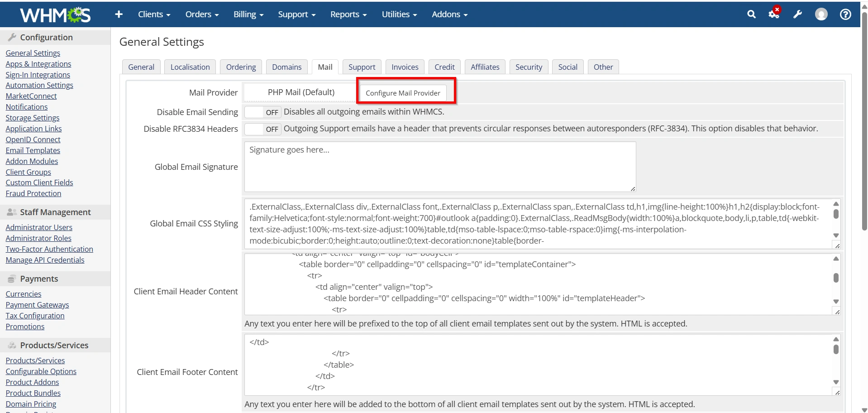Click Configure Mail Provider button

click(x=403, y=93)
